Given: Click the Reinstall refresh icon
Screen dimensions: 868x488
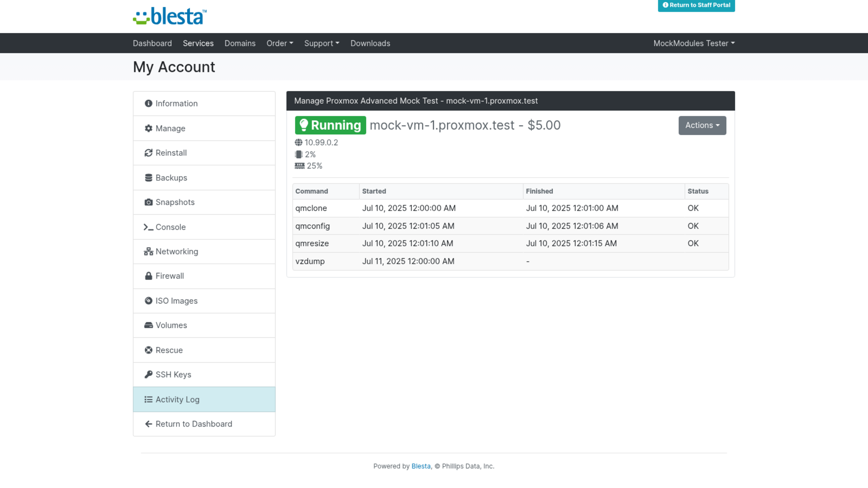Looking at the screenshot, I should pos(148,153).
